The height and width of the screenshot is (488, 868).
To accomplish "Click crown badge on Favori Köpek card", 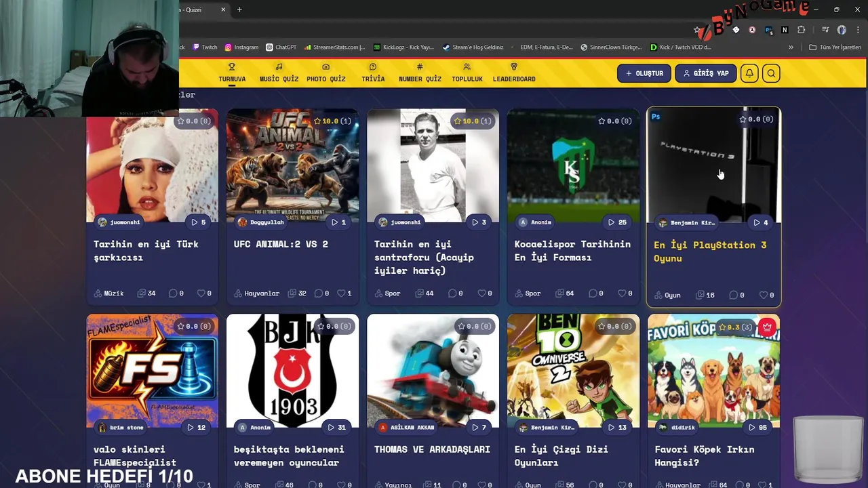I will pyautogui.click(x=767, y=327).
